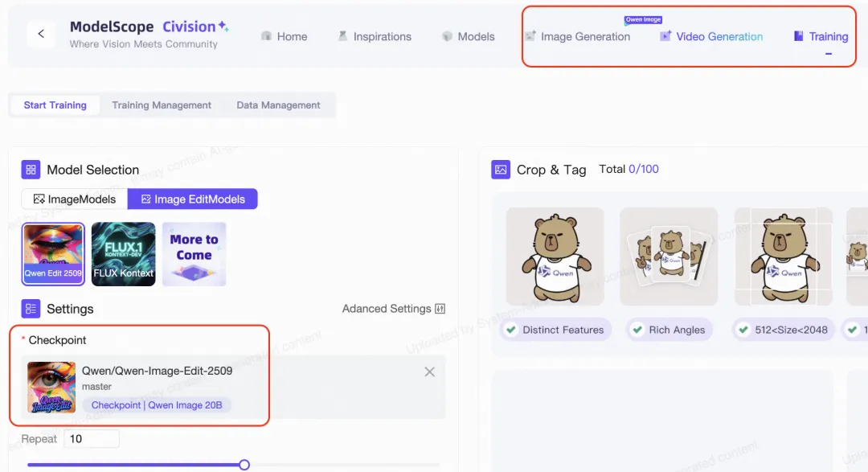Click the Rich Angles example bear image
This screenshot has height=472, width=868.
point(669,257)
